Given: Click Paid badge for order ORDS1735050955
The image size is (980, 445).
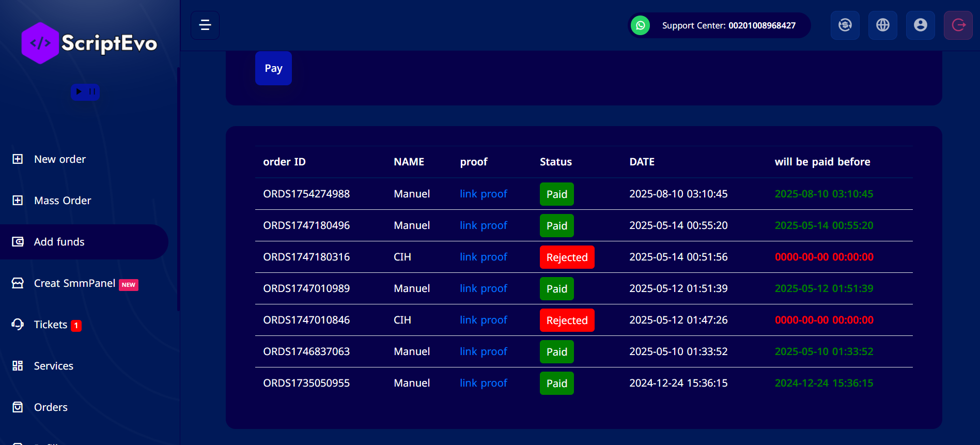Looking at the screenshot, I should tap(556, 383).
